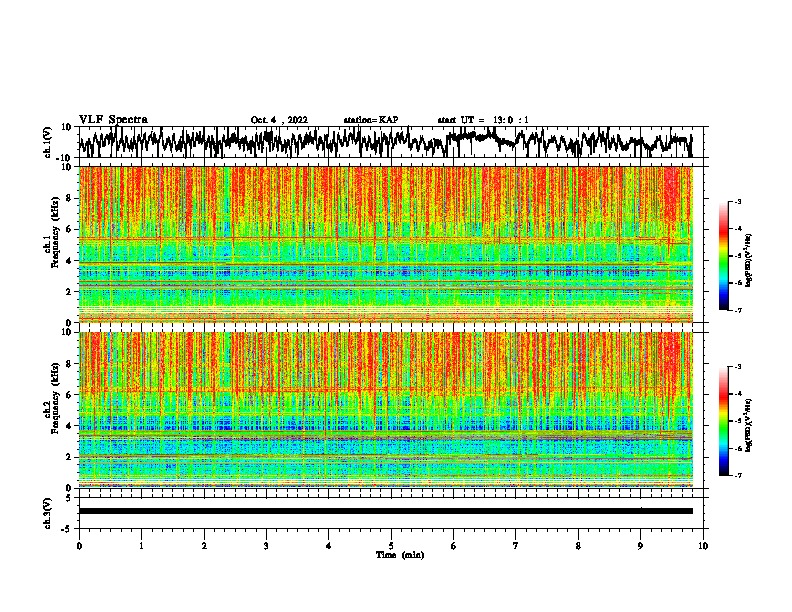Click the "start UT = 13: 0 : 1" text
Image resolution: width=792 pixels, height=612 pixels.
(483, 120)
